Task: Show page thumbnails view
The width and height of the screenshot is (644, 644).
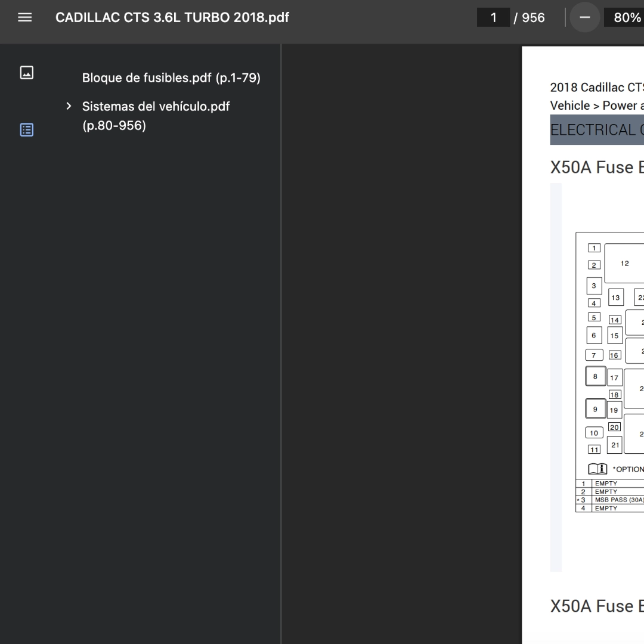Action: [27, 73]
